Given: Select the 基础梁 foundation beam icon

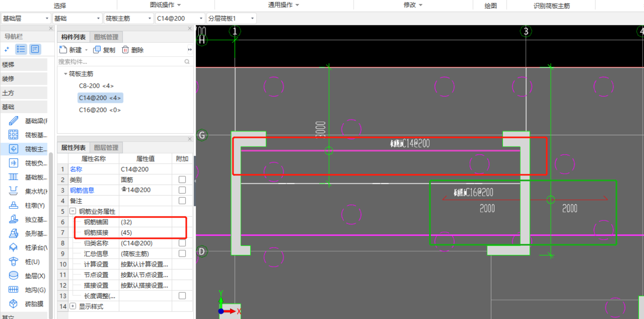Looking at the screenshot, I should coord(13,121).
